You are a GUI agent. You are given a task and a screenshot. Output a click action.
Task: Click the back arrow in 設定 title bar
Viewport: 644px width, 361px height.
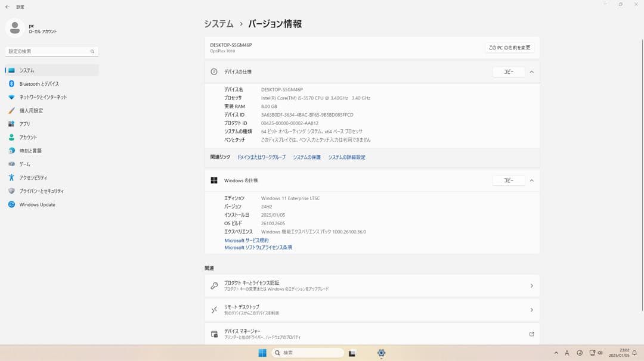7,7
